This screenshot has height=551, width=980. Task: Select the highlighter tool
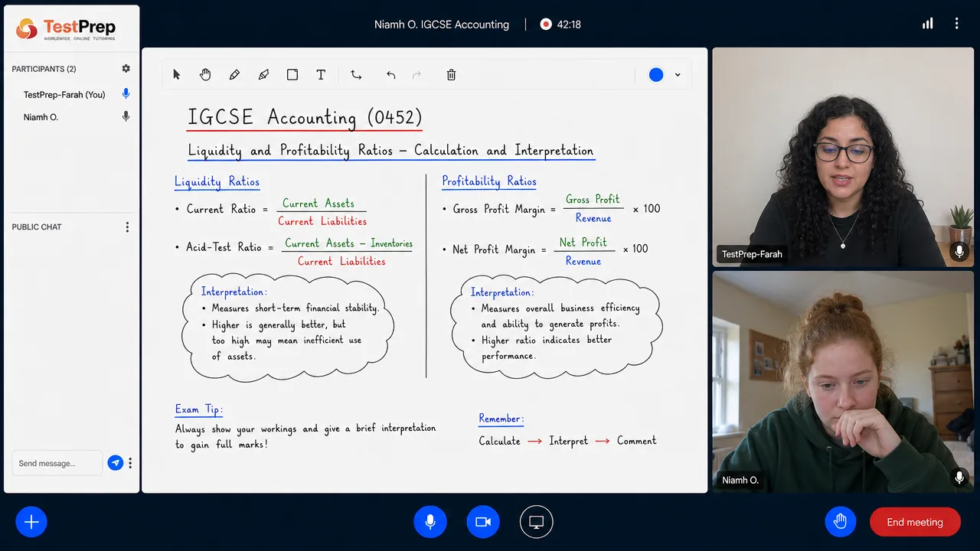(263, 74)
